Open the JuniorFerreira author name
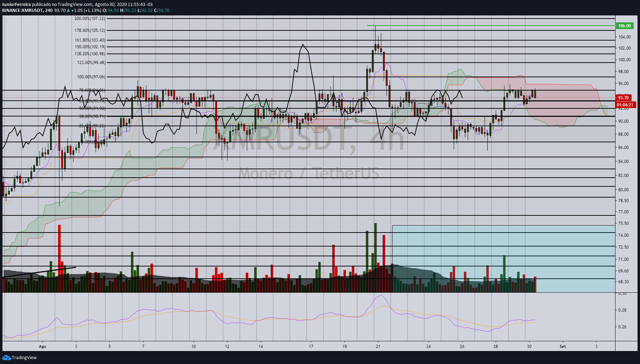Screen dimensions: 640x364 point(16,5)
